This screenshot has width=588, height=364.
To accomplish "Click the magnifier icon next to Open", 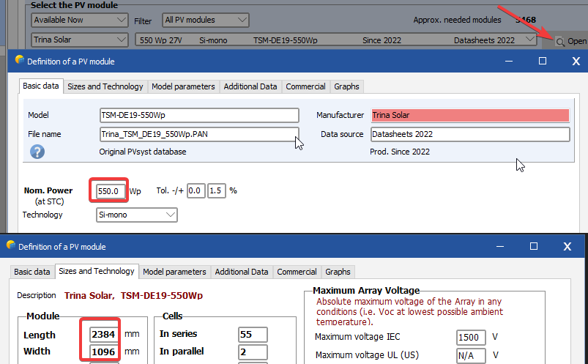I will (560, 42).
